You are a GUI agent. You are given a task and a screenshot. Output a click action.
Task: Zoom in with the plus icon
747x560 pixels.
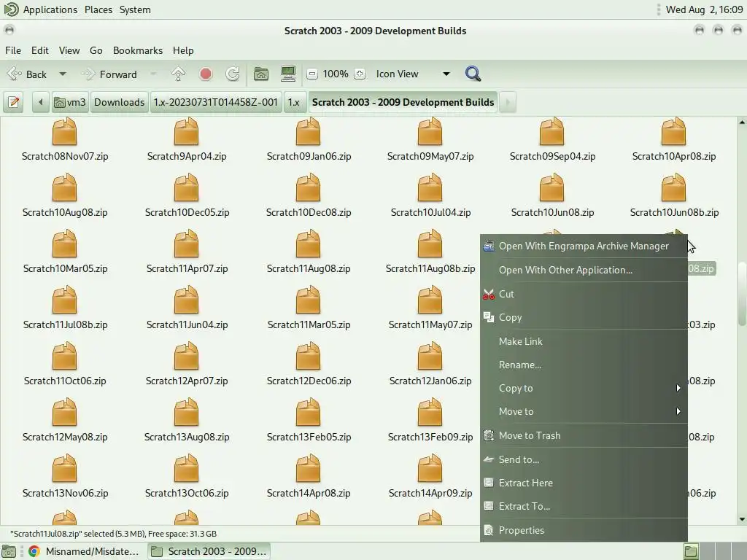tap(360, 74)
